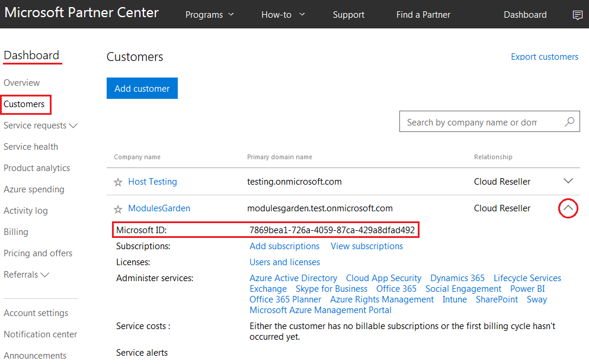Open the Programs dropdown menu
The image size is (589, 364).
210,15
